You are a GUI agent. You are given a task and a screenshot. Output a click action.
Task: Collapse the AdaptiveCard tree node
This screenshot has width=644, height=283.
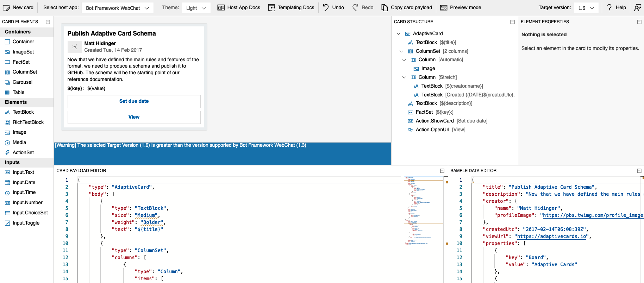click(399, 34)
